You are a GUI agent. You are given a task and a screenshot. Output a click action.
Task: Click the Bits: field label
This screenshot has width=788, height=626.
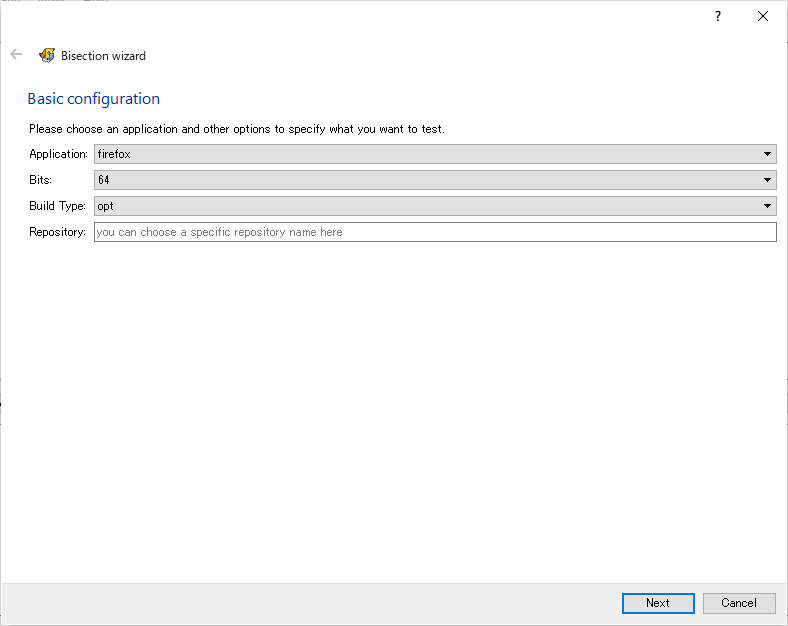point(41,180)
